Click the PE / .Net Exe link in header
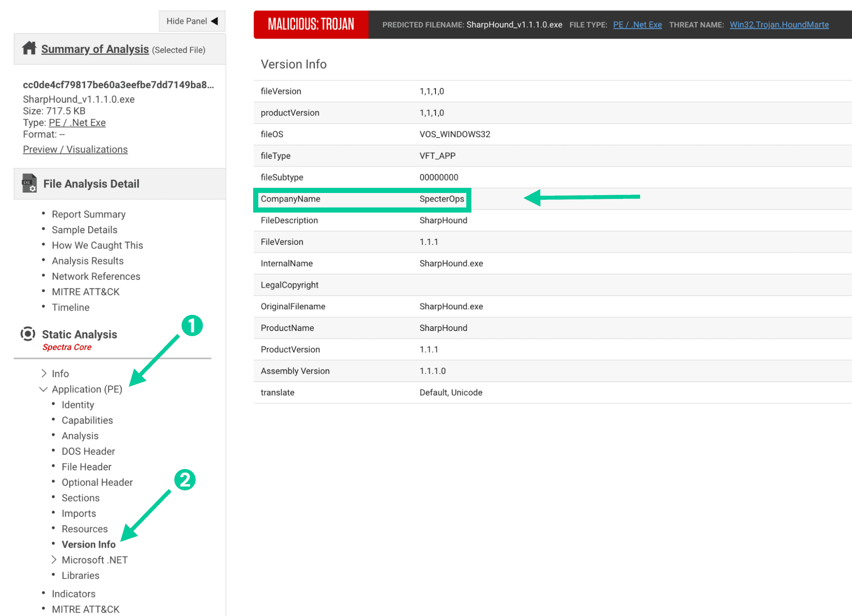Image resolution: width=852 pixels, height=616 pixels. 637,25
